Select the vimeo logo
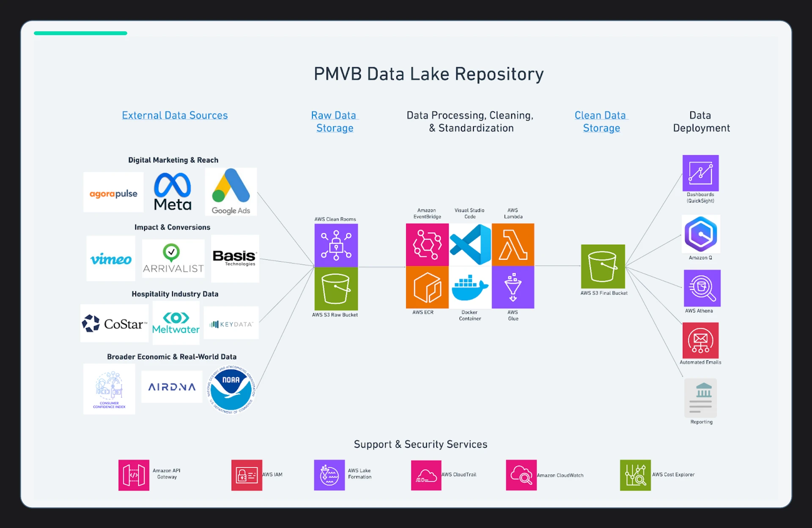The width and height of the screenshot is (812, 528). click(x=111, y=258)
